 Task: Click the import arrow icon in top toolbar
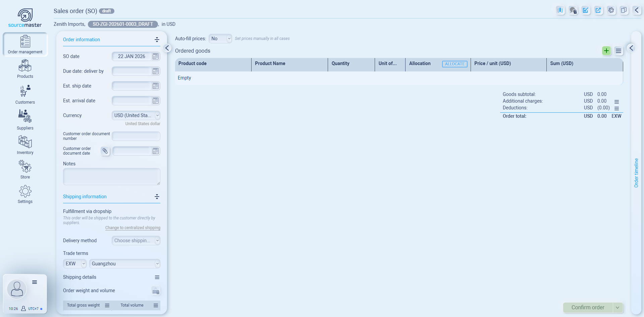coord(586,10)
